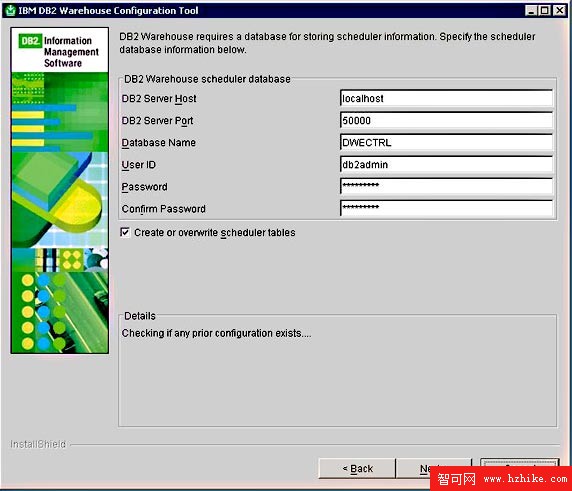Screen dimensions: 572x491
Task: Click the Next button
Action: pos(434,468)
